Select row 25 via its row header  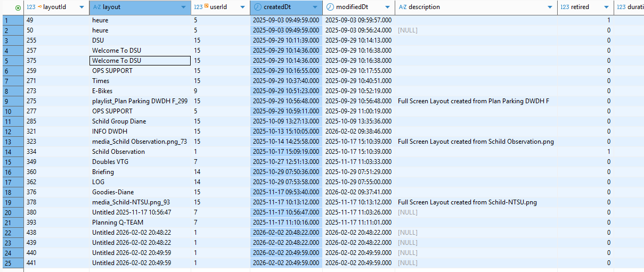pyautogui.click(x=12, y=263)
